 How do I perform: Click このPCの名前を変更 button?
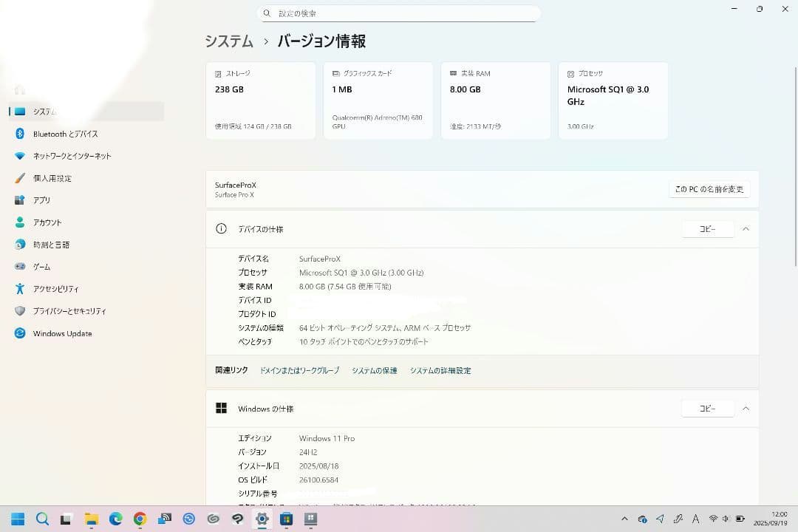708,188
